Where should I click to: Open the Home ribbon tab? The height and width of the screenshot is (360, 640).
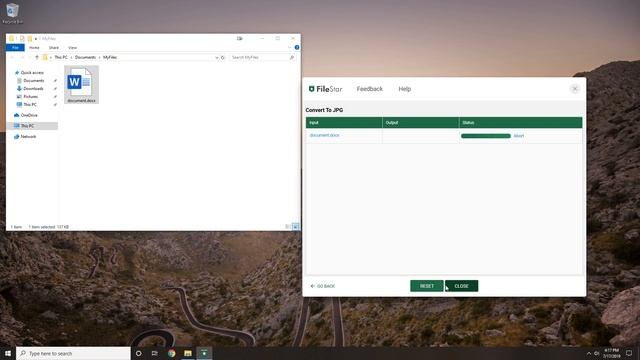tap(34, 48)
